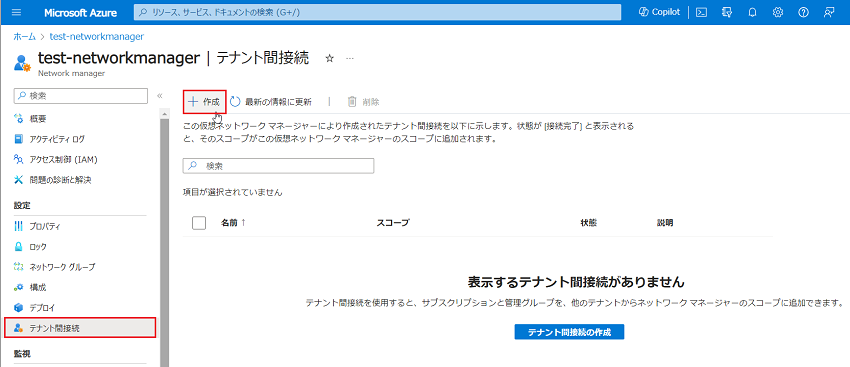Click the 設定 section heading in sidebar
Viewport: 850px width, 367px height.
[x=22, y=205]
